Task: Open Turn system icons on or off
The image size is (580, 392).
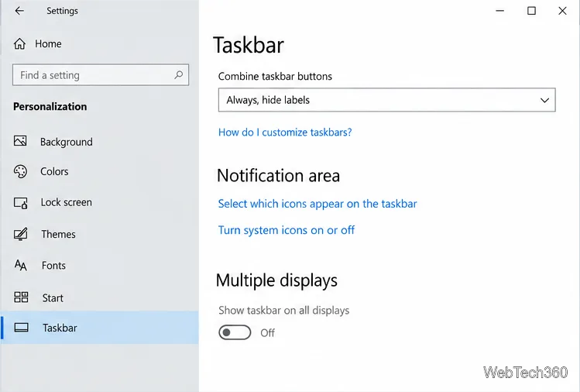Action: tap(287, 230)
